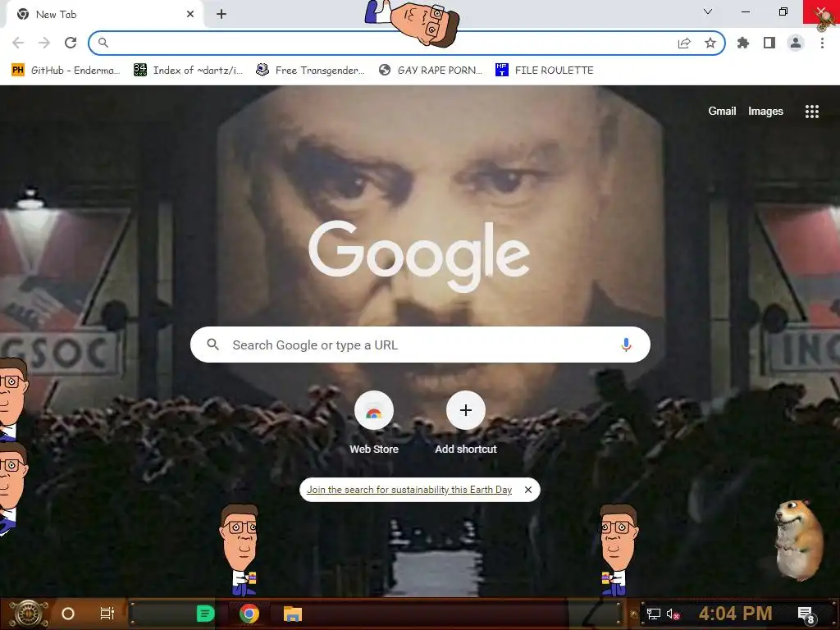Bookmark this tab with the star icon
The image size is (840, 630).
pos(710,43)
